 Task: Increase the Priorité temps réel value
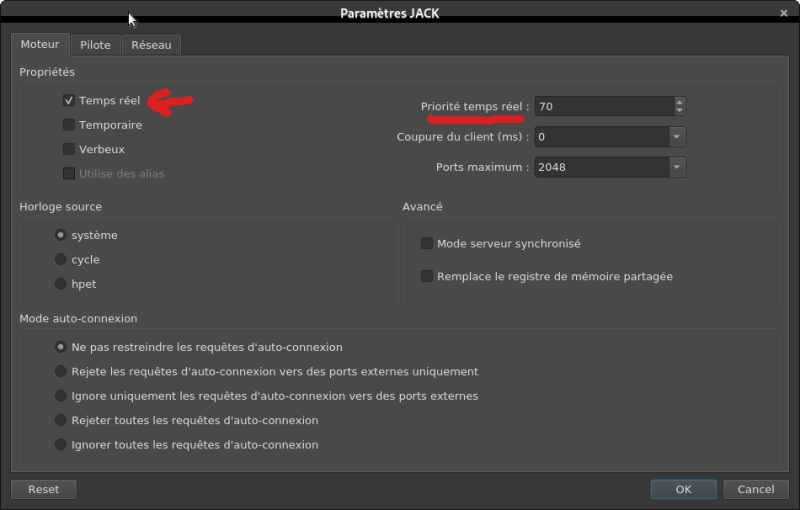click(680, 102)
